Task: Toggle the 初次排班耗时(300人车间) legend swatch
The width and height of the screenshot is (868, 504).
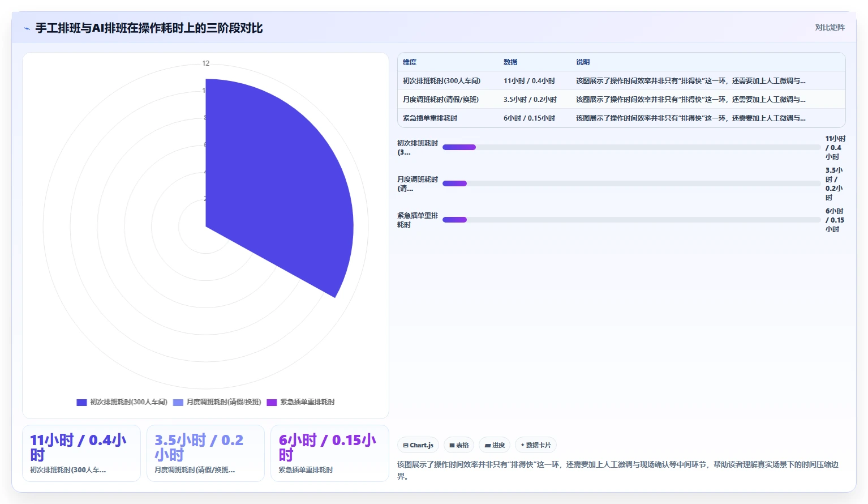Action: 81,402
